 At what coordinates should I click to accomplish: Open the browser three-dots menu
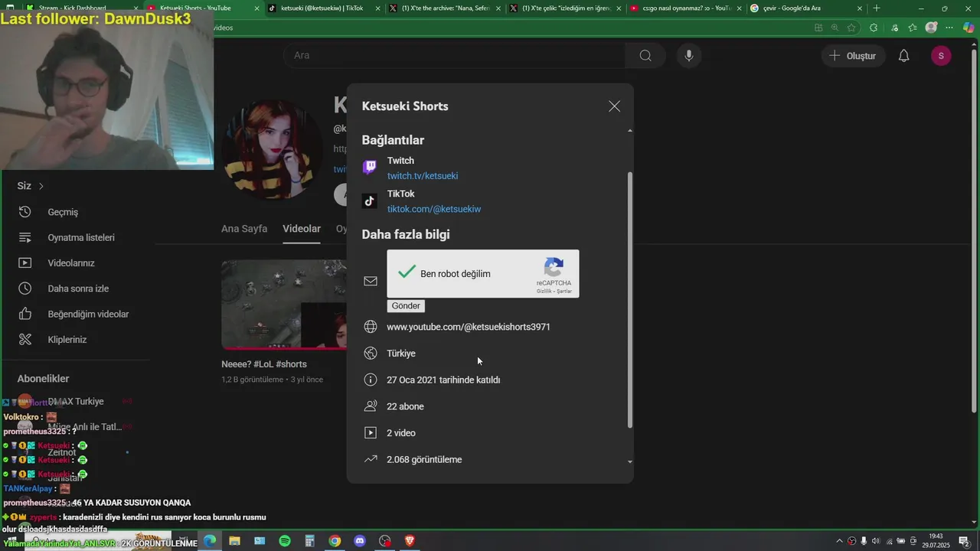pos(950,28)
